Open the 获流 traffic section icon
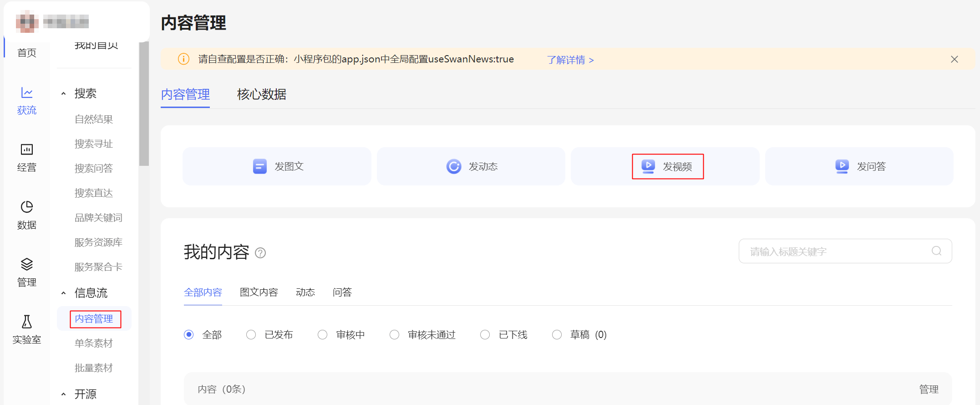The image size is (980, 405). pyautogui.click(x=27, y=93)
